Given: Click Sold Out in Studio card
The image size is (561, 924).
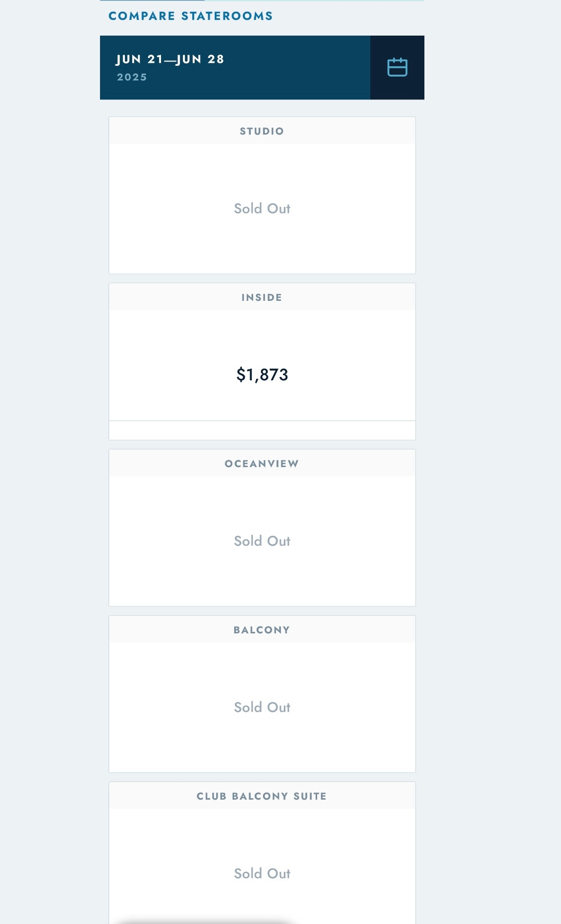Looking at the screenshot, I should [262, 209].
